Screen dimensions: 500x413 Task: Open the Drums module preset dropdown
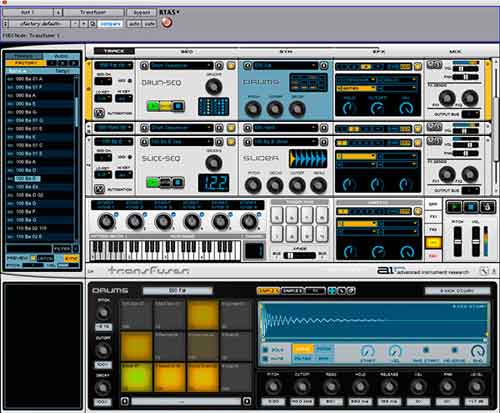point(285,66)
